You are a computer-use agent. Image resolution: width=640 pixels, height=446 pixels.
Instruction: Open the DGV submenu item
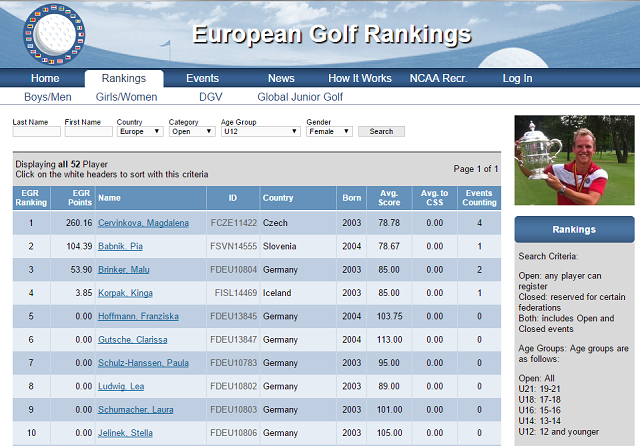[211, 97]
